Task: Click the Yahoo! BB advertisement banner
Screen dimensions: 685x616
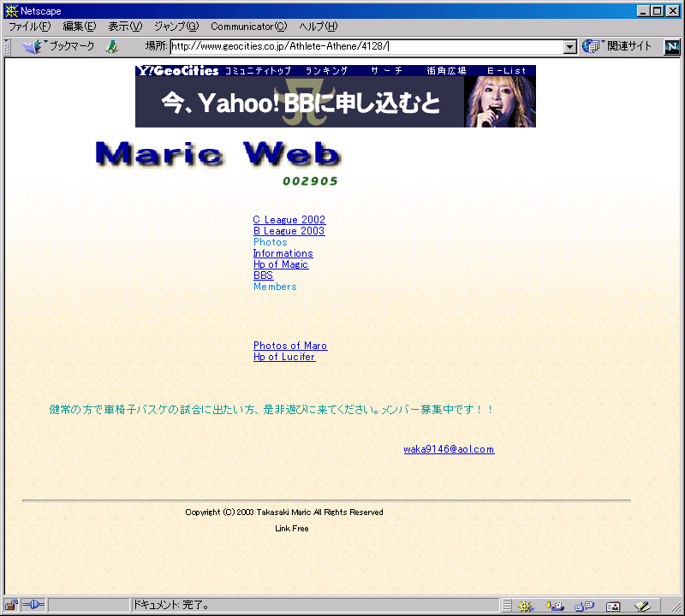Action: (336, 102)
